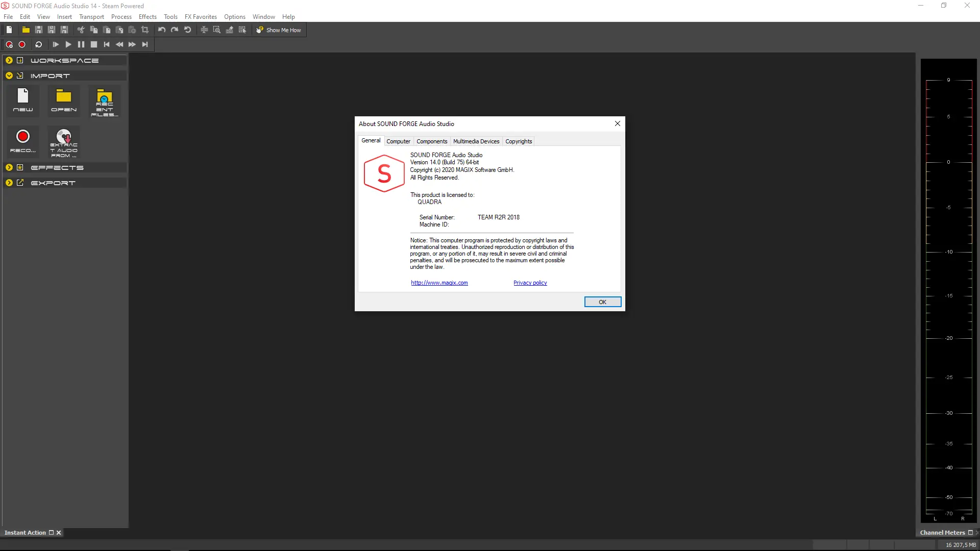Open the Recent Files icon
Viewport: 980px width, 551px height.
tap(104, 102)
